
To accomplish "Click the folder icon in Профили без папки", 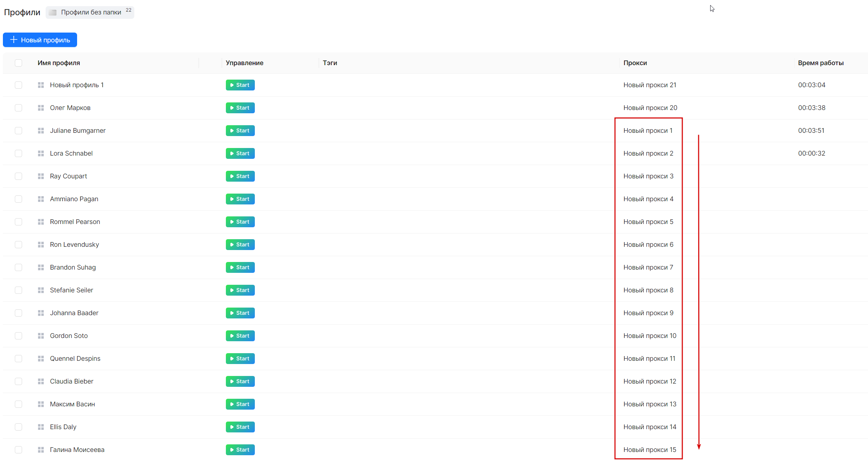I will 53,12.
